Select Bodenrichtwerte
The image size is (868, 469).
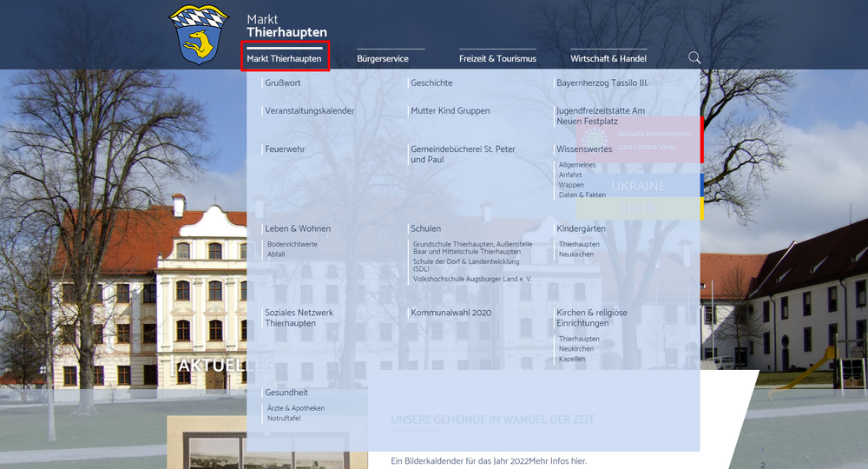tap(292, 244)
